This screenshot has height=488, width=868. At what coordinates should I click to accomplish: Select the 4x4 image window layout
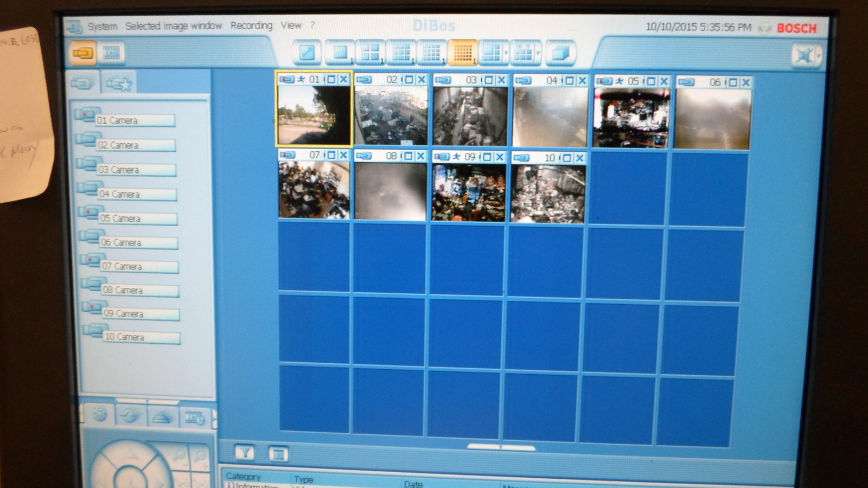pos(431,53)
